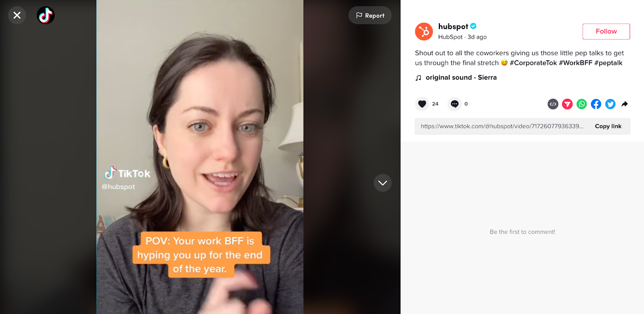Open original sound - Sierra

coord(461,78)
